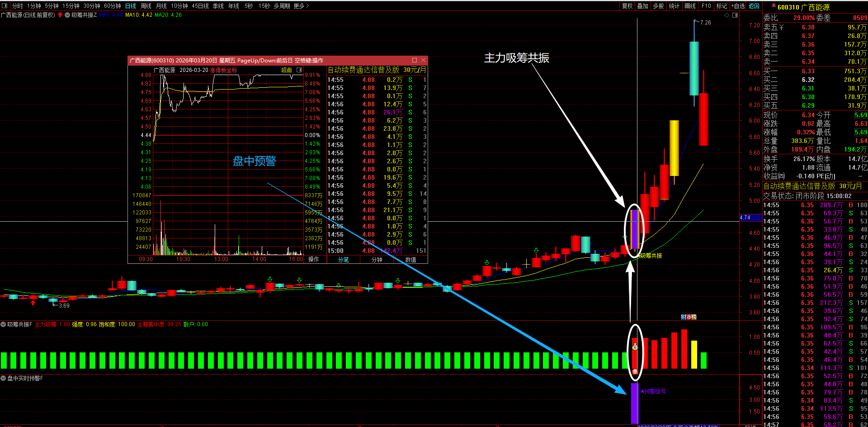Click 操作 at the popup bottom
Screen dimensions: 868x427
click(314, 260)
